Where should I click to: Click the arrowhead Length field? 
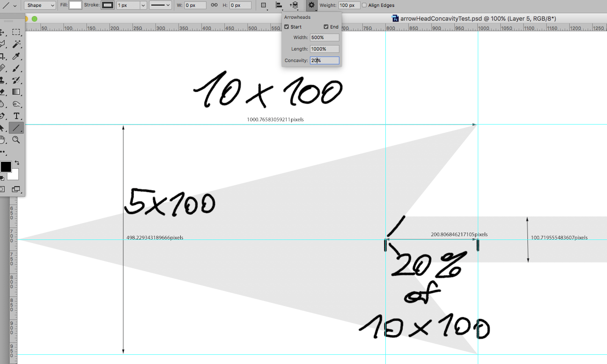(x=325, y=49)
